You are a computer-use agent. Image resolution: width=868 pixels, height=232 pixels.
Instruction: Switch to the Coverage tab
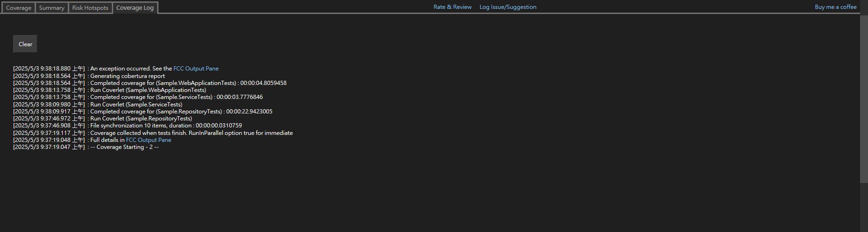tap(18, 8)
